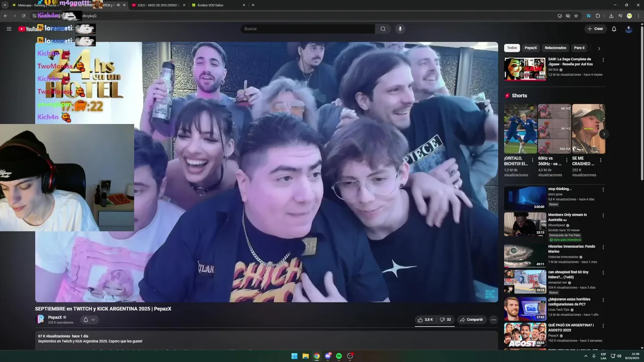Like the video with 3,8 K likes
The width and height of the screenshot is (644, 362).
(x=425, y=320)
